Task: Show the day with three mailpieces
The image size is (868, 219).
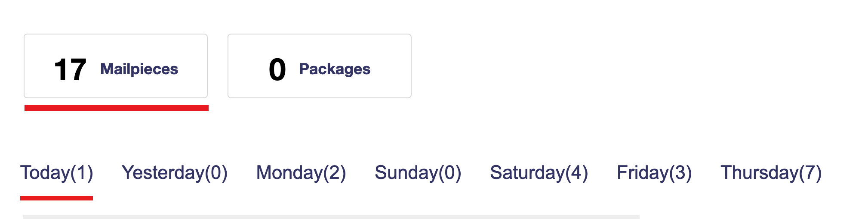Action: point(654,173)
